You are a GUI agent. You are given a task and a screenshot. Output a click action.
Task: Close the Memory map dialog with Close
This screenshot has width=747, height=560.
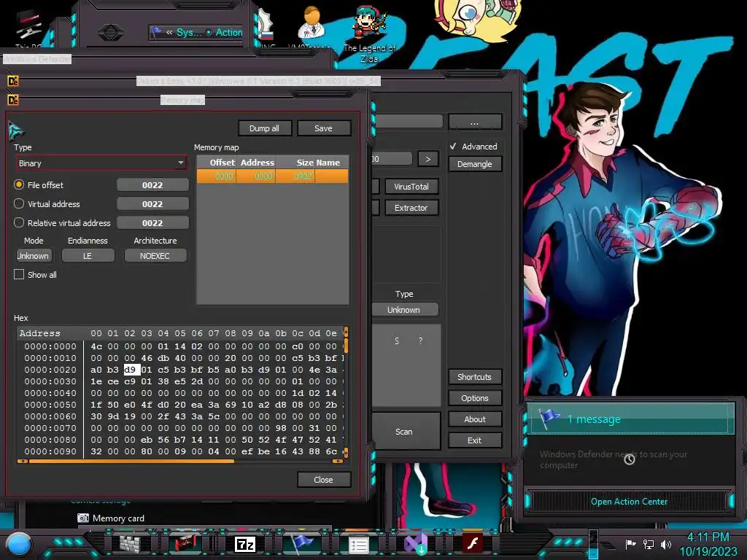pos(323,480)
